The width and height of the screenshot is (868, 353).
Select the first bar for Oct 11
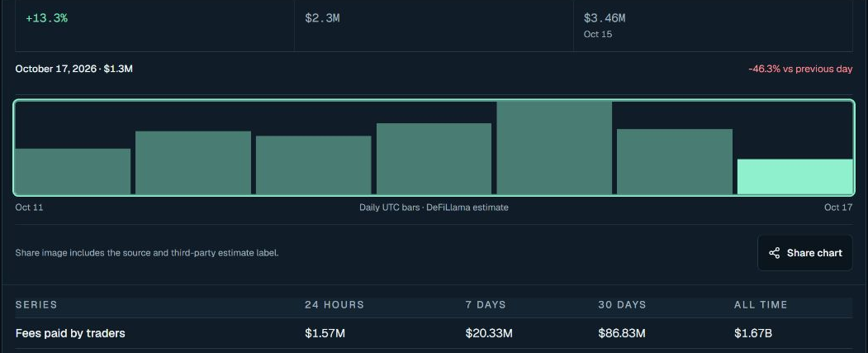pyautogui.click(x=73, y=171)
